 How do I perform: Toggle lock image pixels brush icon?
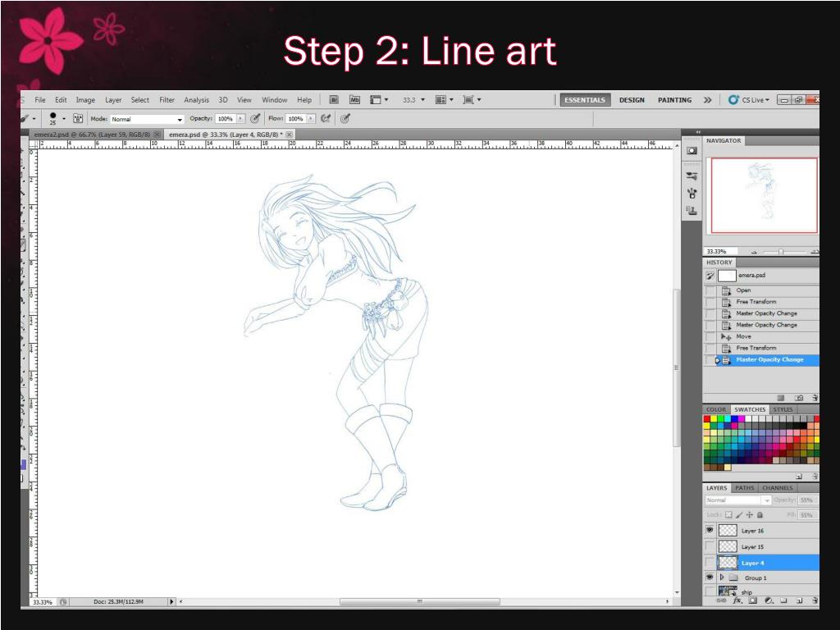[x=739, y=515]
